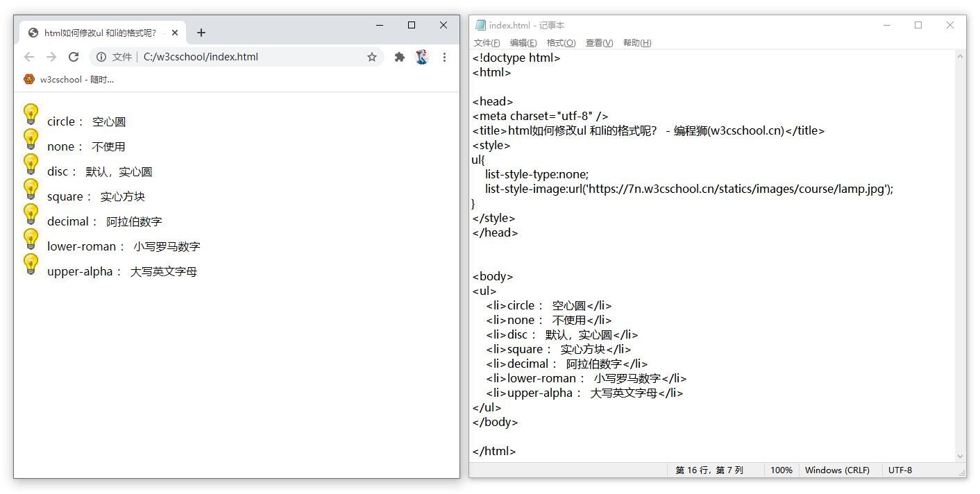Open the 帮助(H) menu in Notepad

tap(637, 43)
